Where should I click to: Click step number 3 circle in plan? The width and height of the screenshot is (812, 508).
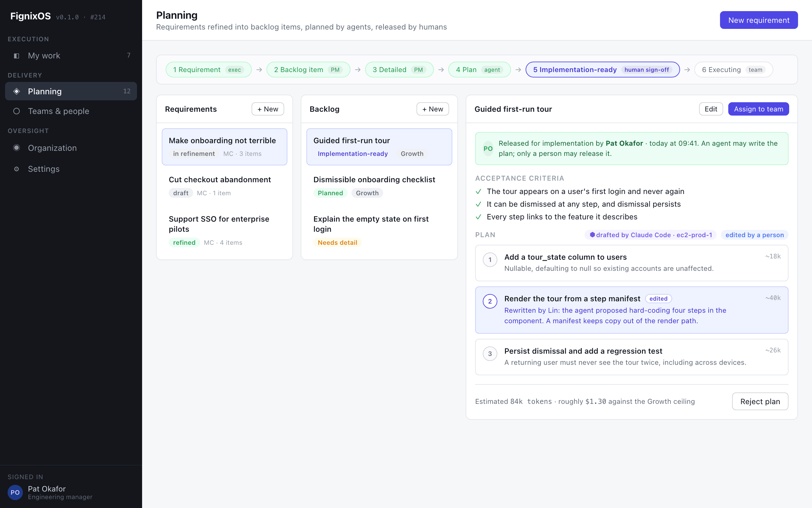490,354
